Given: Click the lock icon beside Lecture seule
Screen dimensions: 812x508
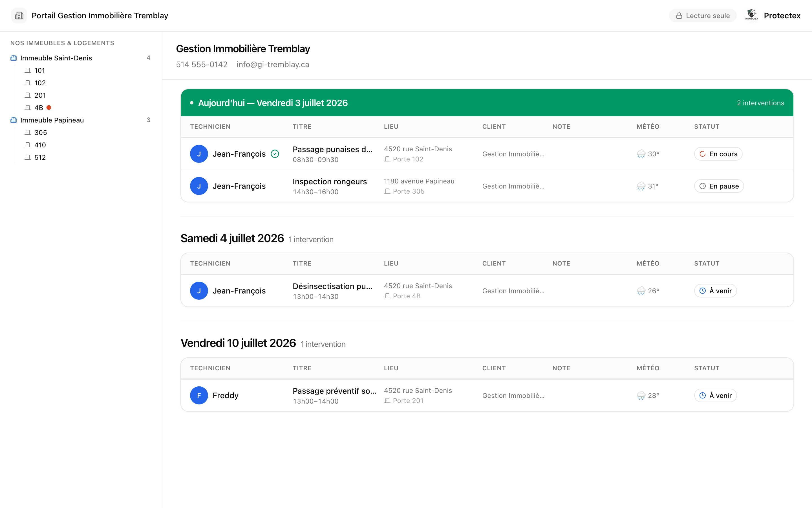Looking at the screenshot, I should (x=679, y=16).
